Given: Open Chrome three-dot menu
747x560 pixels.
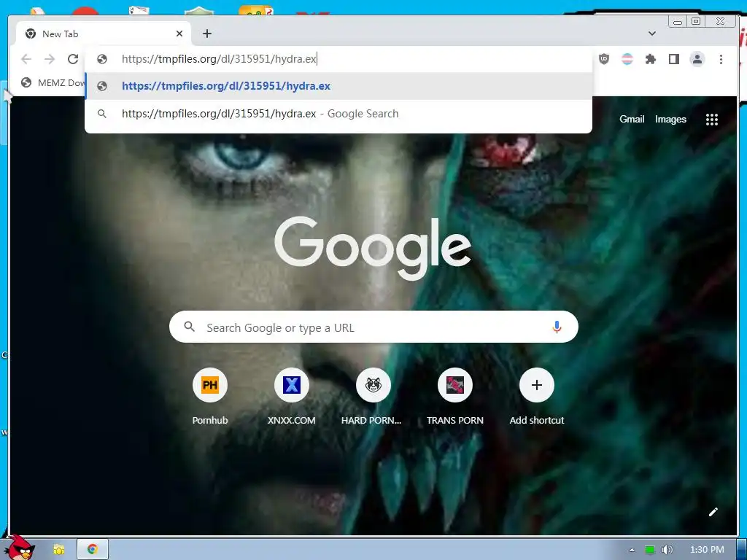Looking at the screenshot, I should click(721, 59).
